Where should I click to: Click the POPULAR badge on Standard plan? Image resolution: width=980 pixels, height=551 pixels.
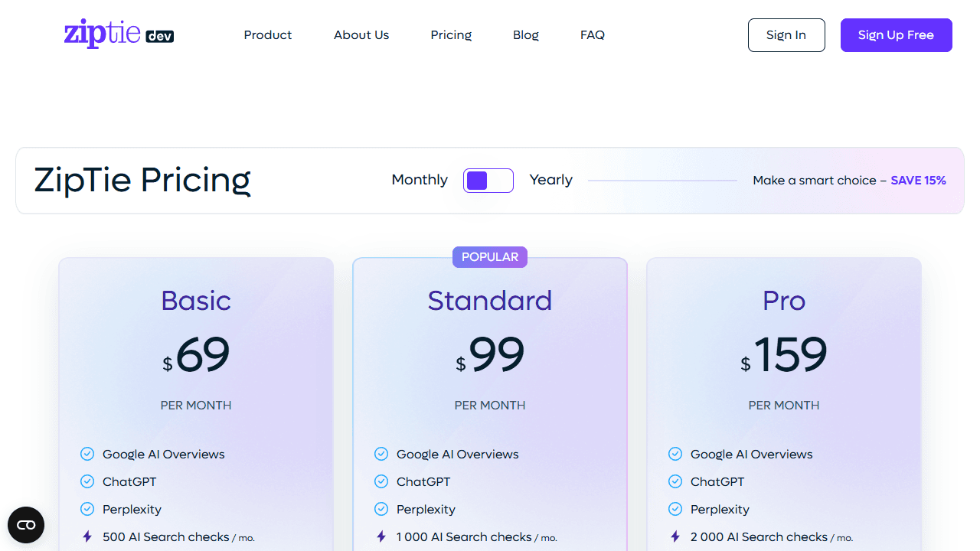pyautogui.click(x=490, y=257)
